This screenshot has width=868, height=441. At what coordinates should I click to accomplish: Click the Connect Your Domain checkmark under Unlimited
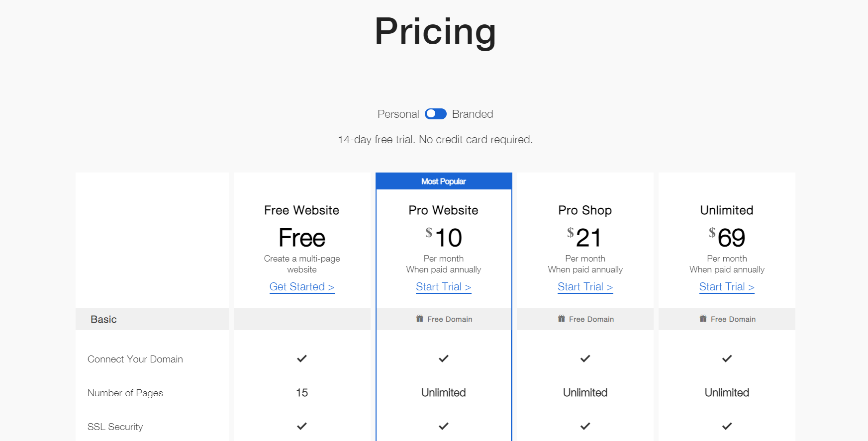[x=727, y=358]
